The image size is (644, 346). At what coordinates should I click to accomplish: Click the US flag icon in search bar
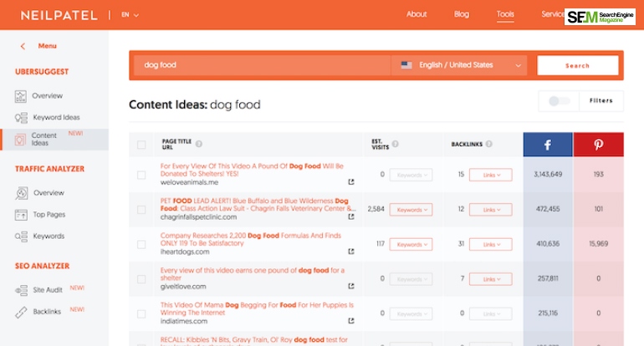coord(406,65)
